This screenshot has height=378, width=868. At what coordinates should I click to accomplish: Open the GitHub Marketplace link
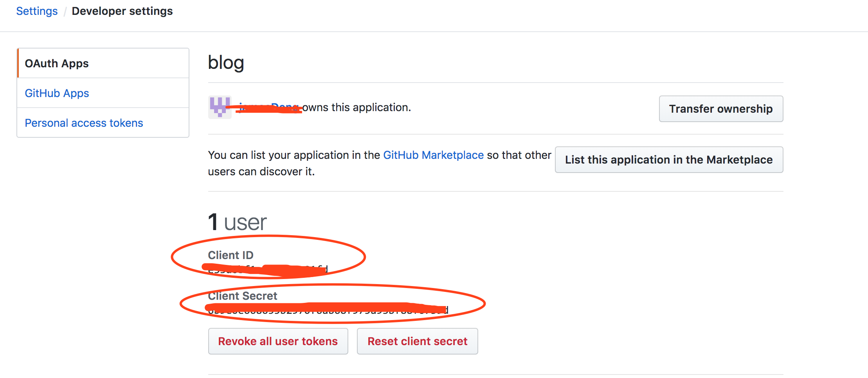pos(433,155)
